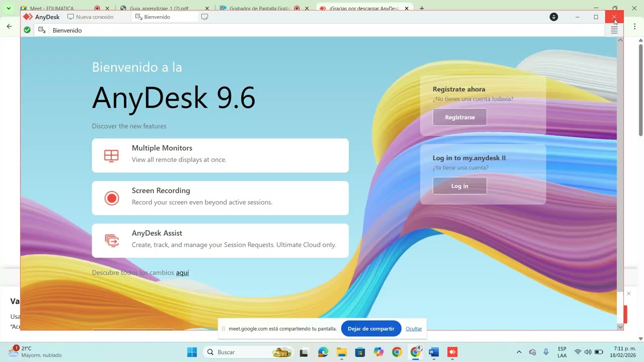Switch to the Nueva conexión tab
The image size is (644, 362).
click(91, 17)
